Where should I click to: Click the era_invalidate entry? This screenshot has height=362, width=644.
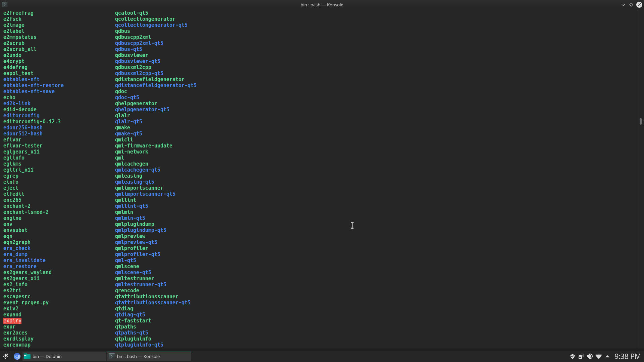(x=24, y=260)
